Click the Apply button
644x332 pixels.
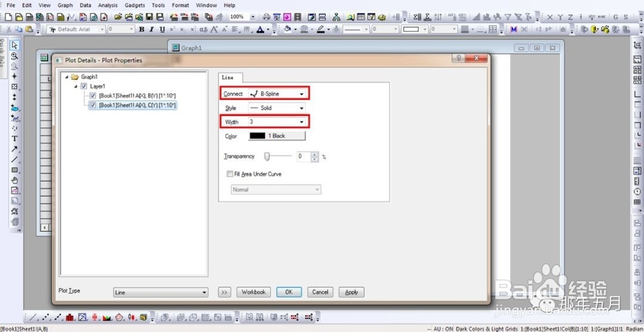tap(352, 292)
